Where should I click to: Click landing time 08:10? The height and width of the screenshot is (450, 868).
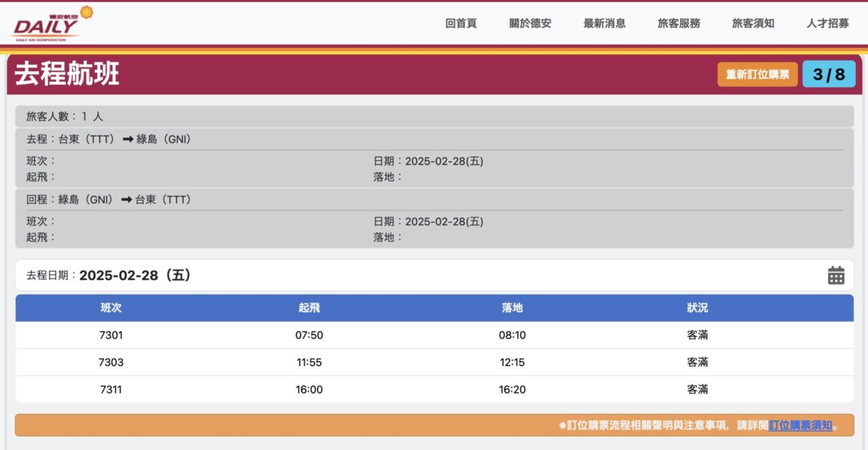coord(512,335)
